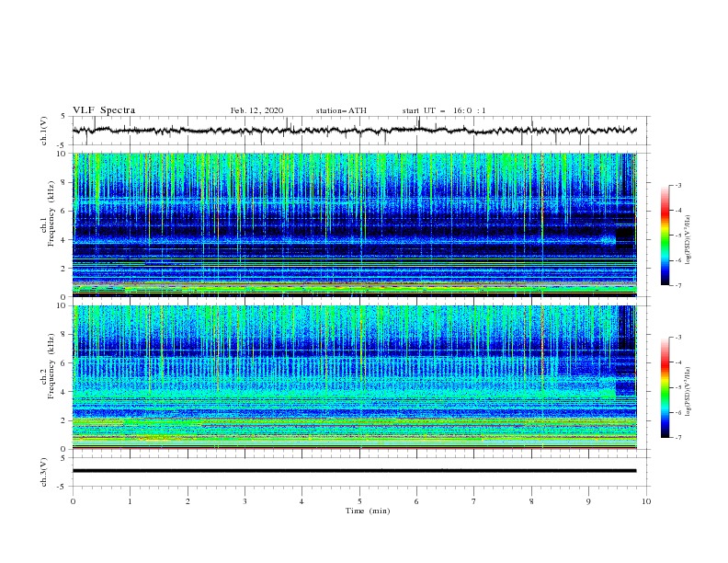Select the "start UT = 16:0 :1" text
The image size is (728, 563).
click(x=444, y=110)
